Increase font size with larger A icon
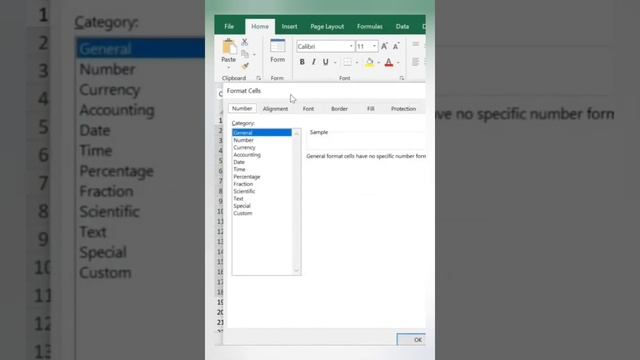 coord(384,47)
